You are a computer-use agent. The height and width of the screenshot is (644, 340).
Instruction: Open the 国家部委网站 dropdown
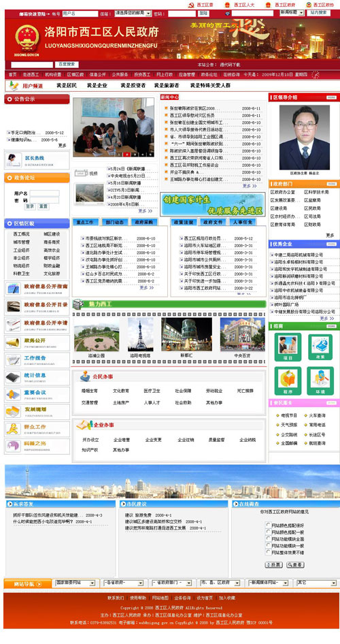point(75,583)
